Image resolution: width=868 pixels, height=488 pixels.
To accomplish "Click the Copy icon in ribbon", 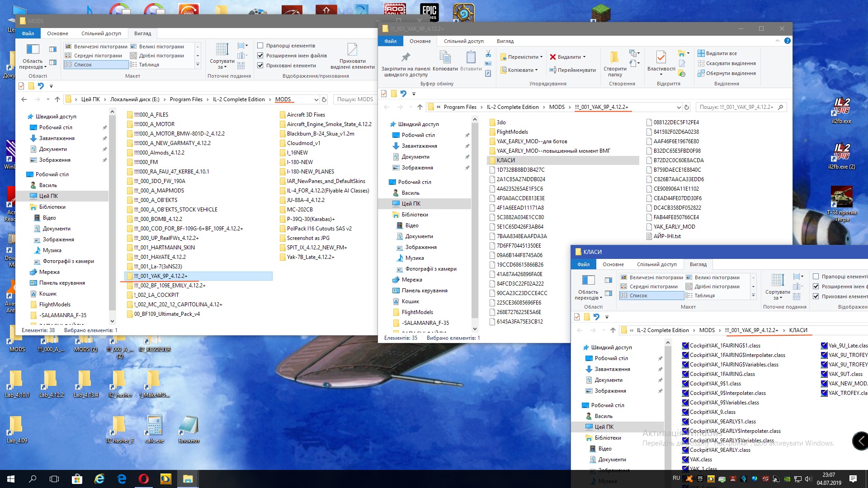I will point(445,57).
